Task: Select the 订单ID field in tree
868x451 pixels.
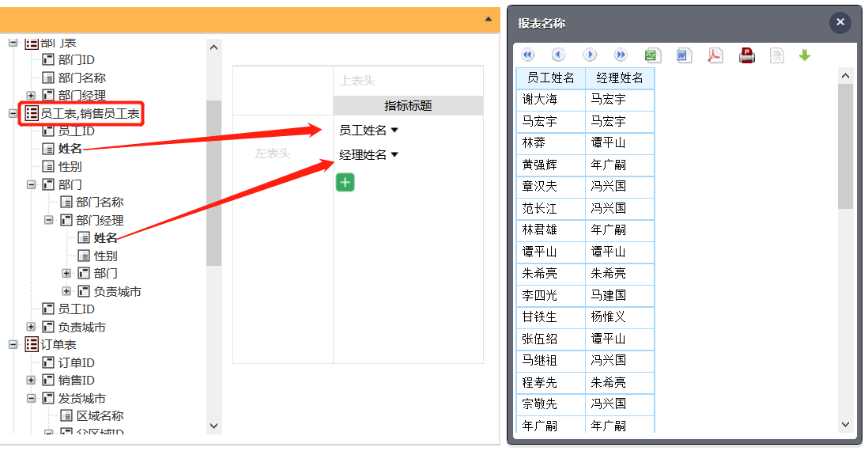Action: [76, 362]
